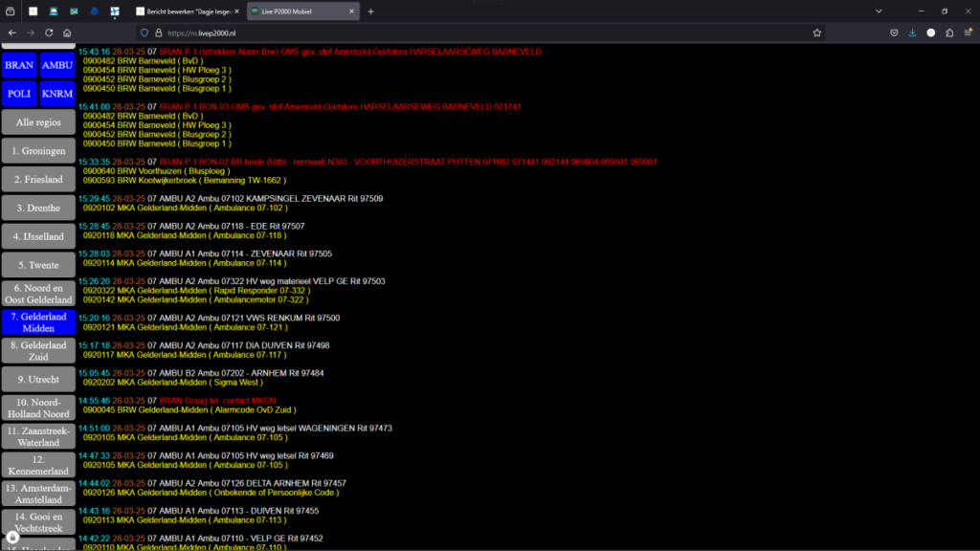Select the "Alle regios" button

click(38, 122)
